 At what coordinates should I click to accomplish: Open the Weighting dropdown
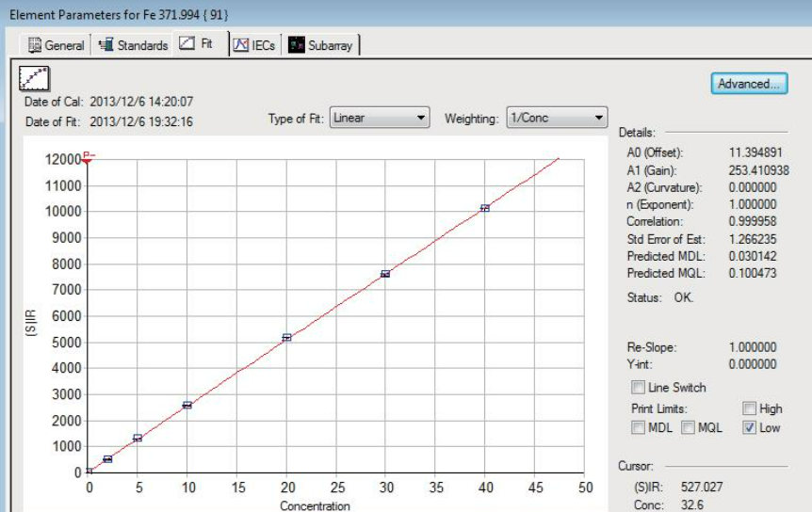pos(556,119)
